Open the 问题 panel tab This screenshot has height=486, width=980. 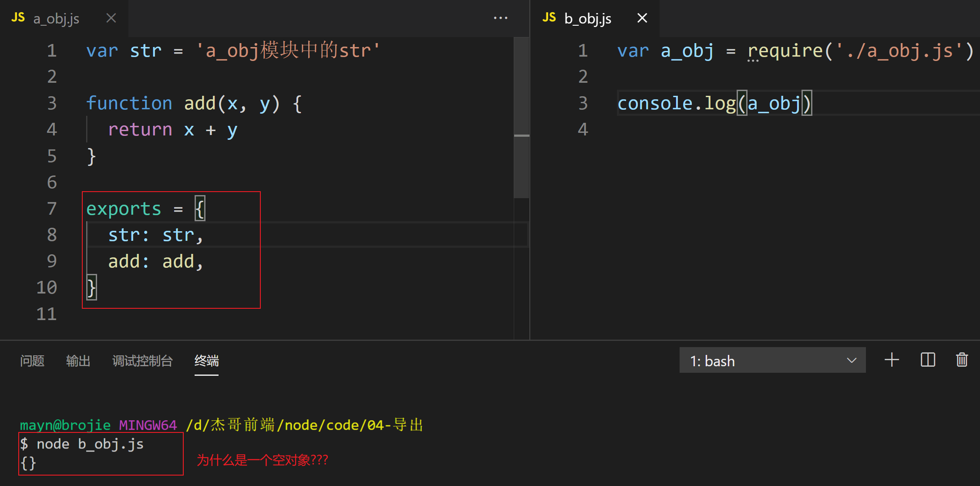(32, 361)
